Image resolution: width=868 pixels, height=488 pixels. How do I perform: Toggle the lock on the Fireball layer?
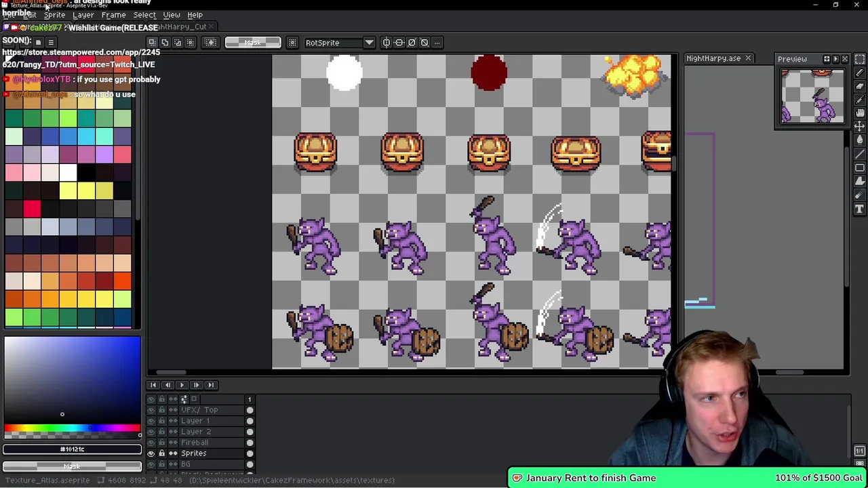[161, 443]
